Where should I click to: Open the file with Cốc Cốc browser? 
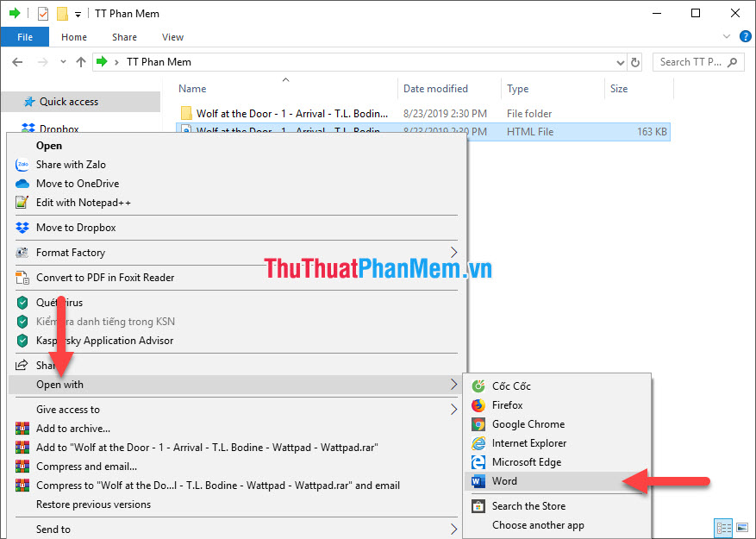click(508, 385)
